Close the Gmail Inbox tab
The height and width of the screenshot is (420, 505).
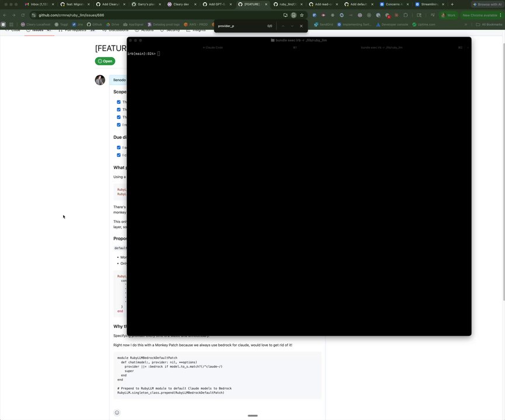click(53, 5)
